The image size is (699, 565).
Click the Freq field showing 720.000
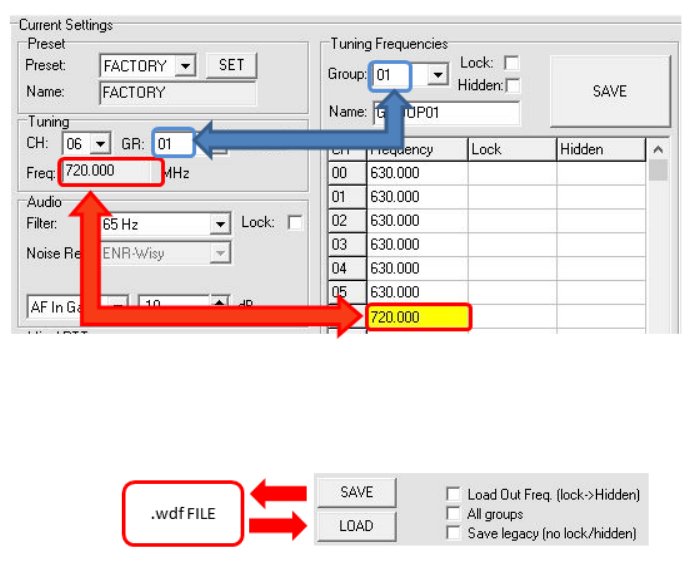click(111, 171)
